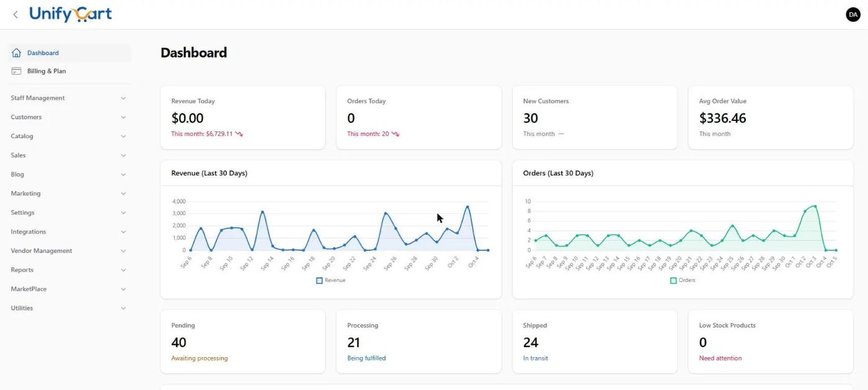868x390 pixels.
Task: Click the revenue downward trend arrow icon
Action: [x=239, y=134]
